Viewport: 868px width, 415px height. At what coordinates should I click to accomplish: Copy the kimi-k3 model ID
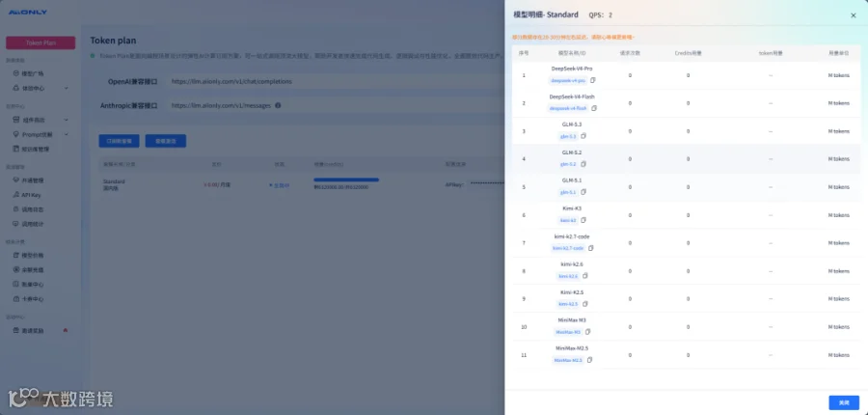(x=583, y=220)
